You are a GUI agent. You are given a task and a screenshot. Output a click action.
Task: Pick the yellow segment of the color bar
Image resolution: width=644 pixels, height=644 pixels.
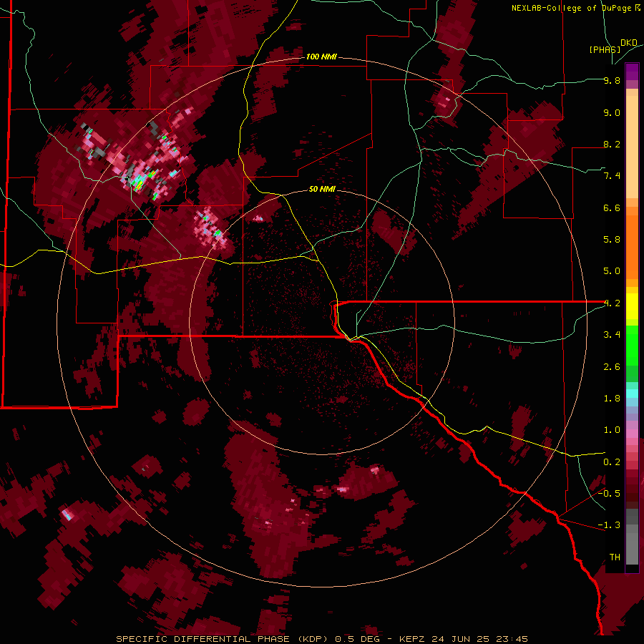point(632,306)
